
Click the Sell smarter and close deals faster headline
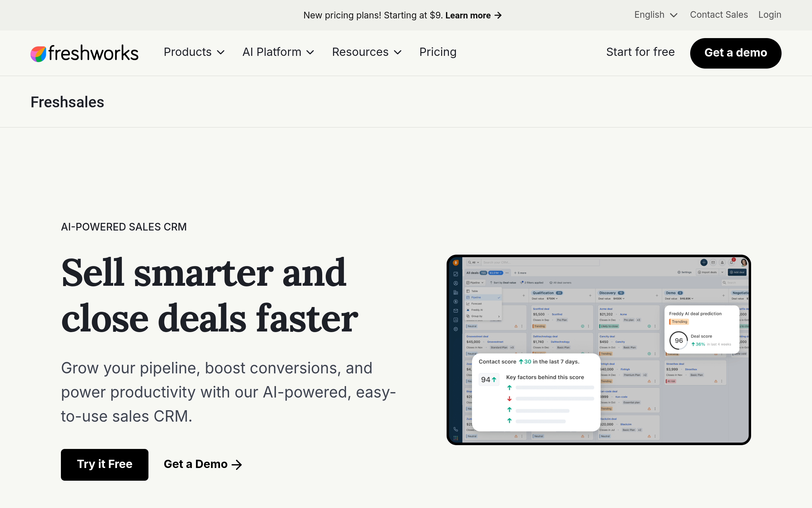210,295
